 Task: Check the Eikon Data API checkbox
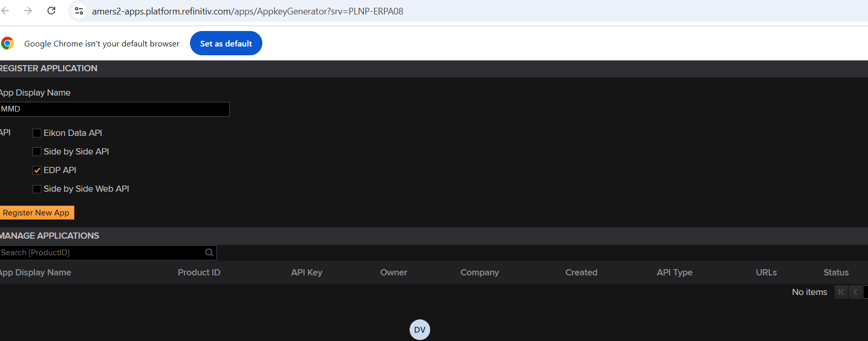pyautogui.click(x=37, y=133)
